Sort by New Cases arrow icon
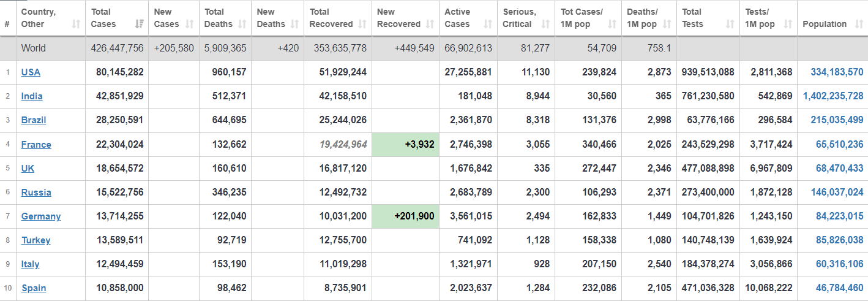This screenshot has width=868, height=301. click(189, 24)
